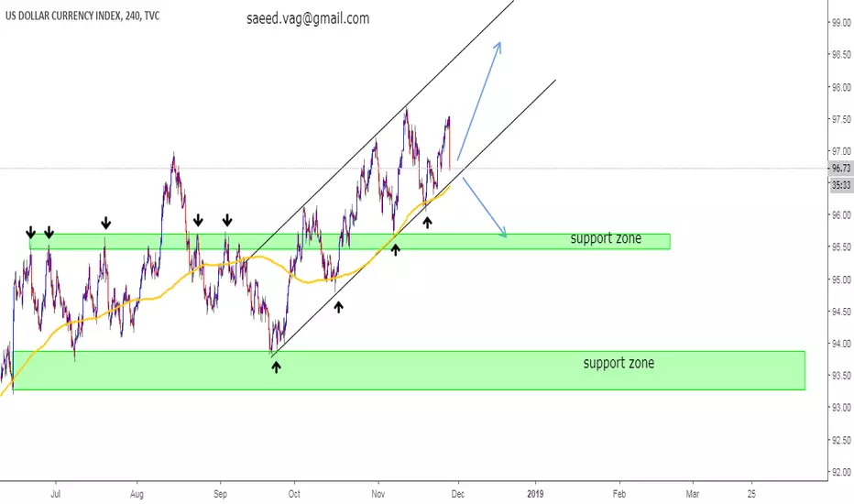Click the Oct label on time axis

(294, 494)
